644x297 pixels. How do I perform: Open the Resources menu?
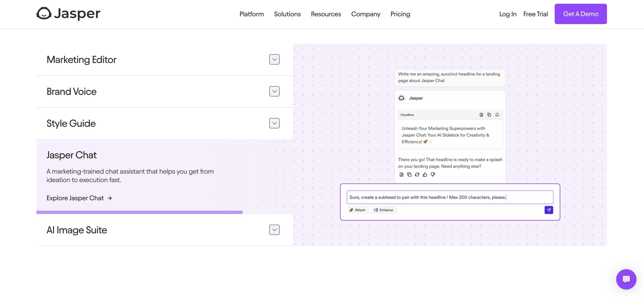click(x=326, y=14)
